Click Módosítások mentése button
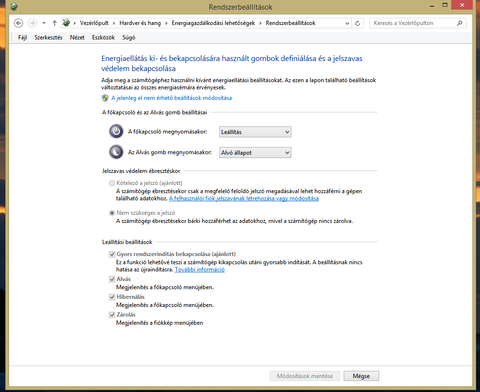Image resolution: width=480 pixels, height=392 pixels. coord(305,376)
